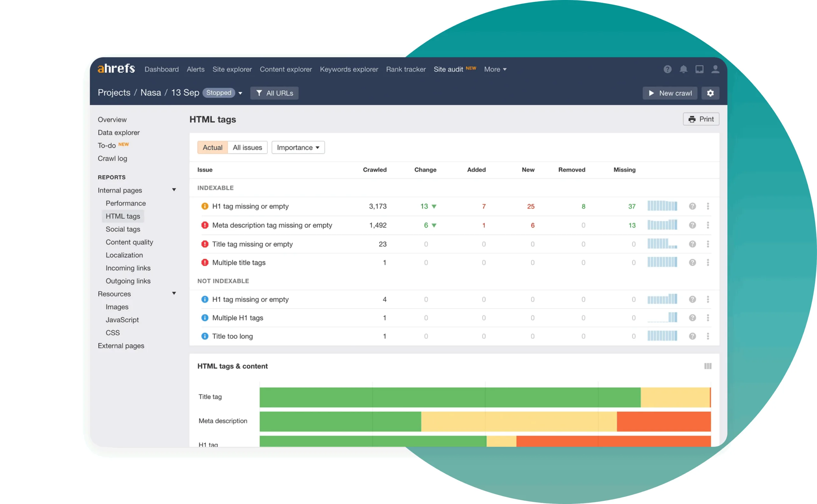
Task: Open Keywords explorer in top navigation
Action: click(349, 69)
